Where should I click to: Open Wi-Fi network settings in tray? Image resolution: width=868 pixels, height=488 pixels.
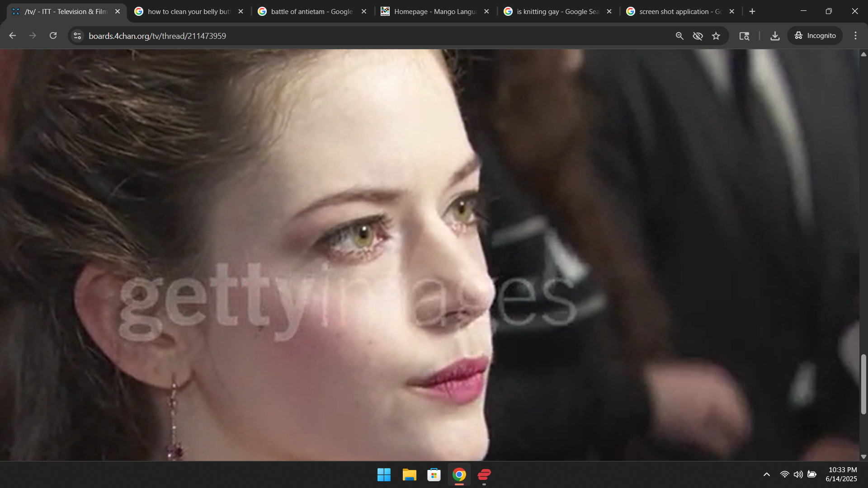click(x=785, y=474)
